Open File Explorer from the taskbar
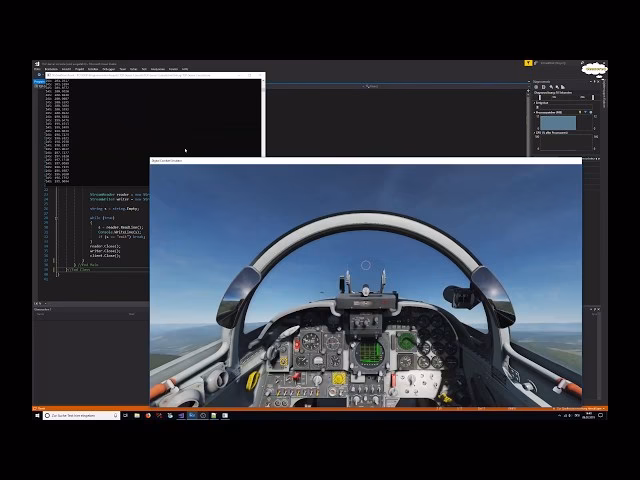This screenshot has width=640, height=480. tap(137, 416)
